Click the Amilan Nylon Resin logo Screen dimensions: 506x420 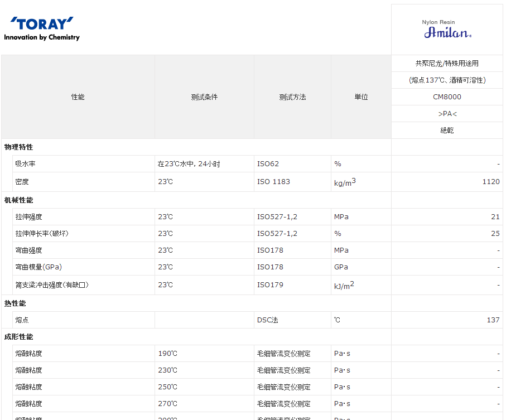pos(447,30)
